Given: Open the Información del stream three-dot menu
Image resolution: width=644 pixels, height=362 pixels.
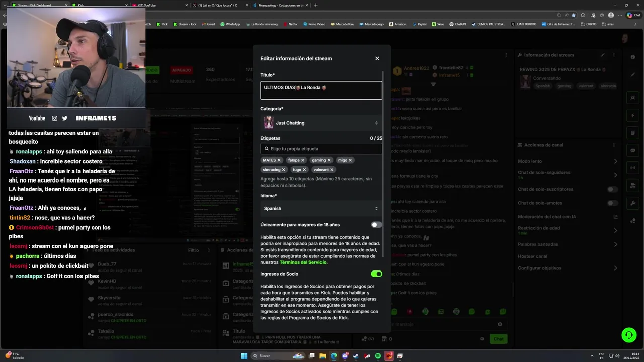Looking at the screenshot, I should [614, 55].
